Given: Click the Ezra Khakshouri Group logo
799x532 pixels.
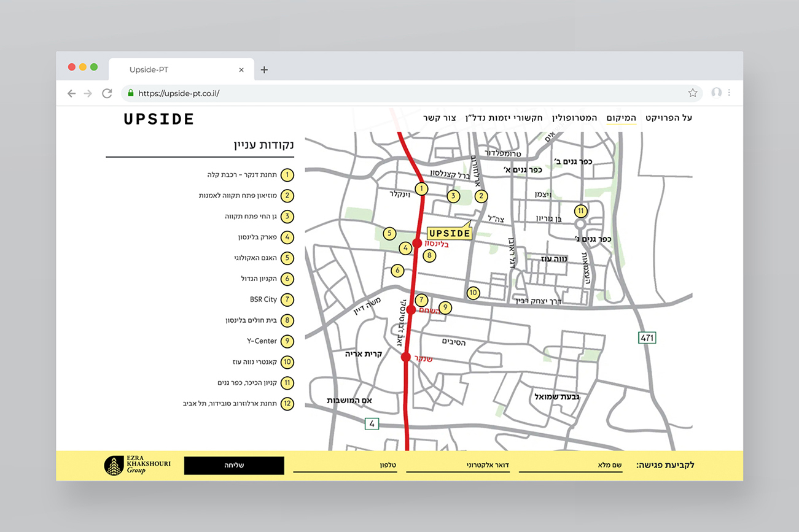Looking at the screenshot, I should pos(137,466).
